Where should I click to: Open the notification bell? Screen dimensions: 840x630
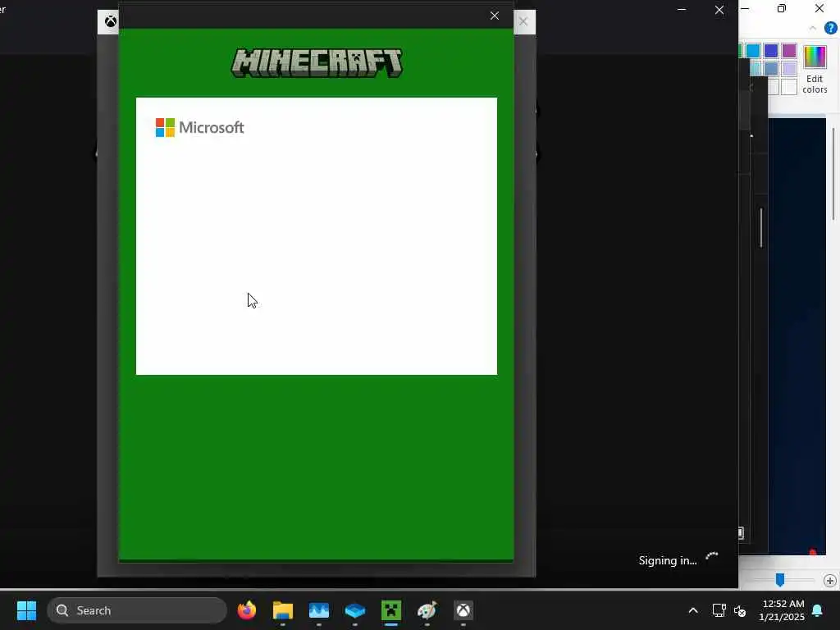point(817,610)
